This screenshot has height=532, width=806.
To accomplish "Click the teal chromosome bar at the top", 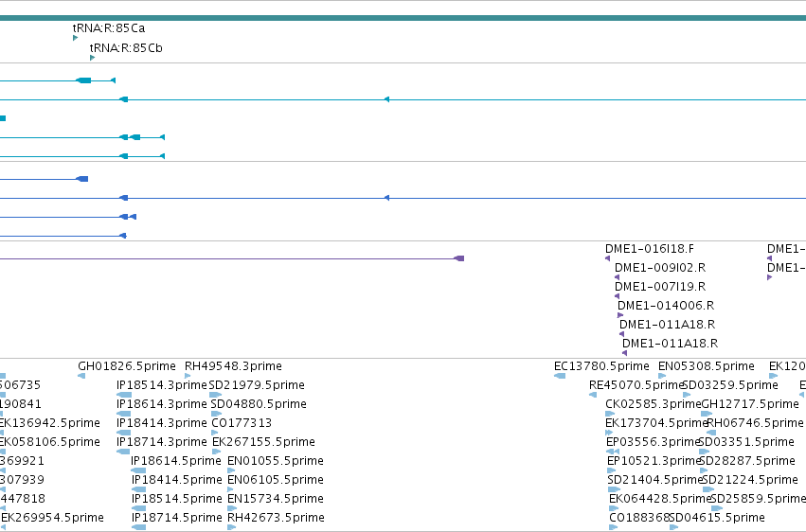I will click(403, 19).
